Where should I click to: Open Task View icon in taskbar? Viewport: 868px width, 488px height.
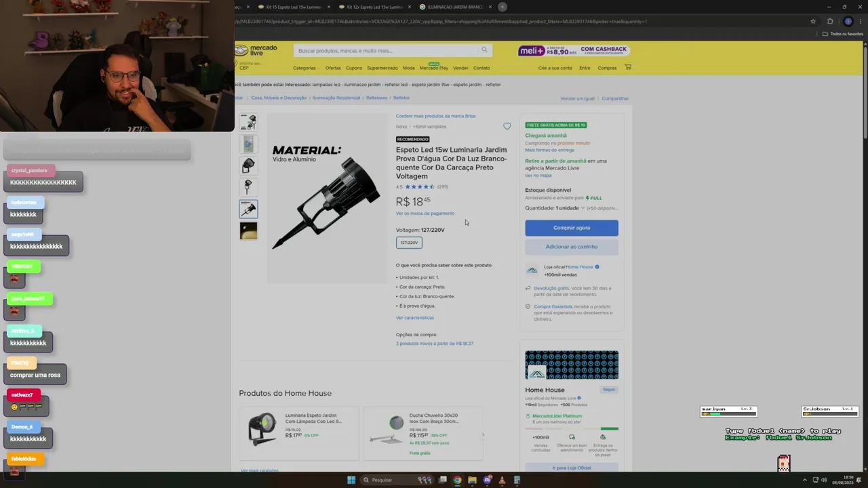pyautogui.click(x=443, y=480)
